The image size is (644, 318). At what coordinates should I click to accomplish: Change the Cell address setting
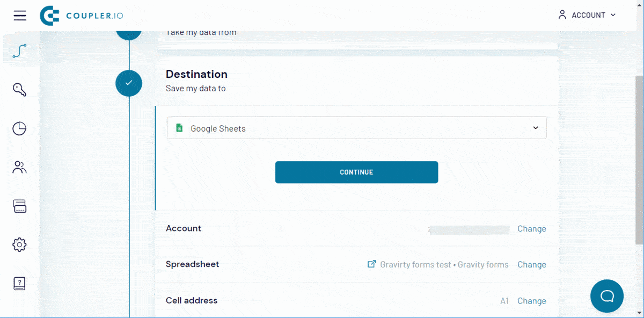[532, 301]
